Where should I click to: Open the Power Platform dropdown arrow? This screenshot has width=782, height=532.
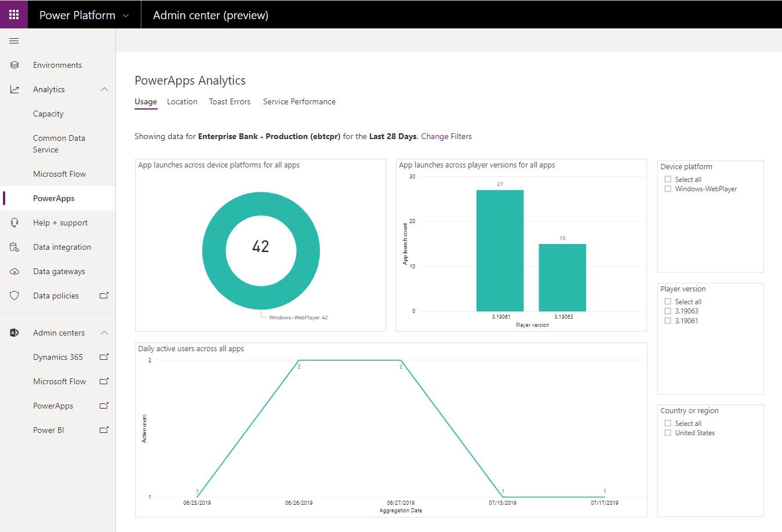coord(126,16)
